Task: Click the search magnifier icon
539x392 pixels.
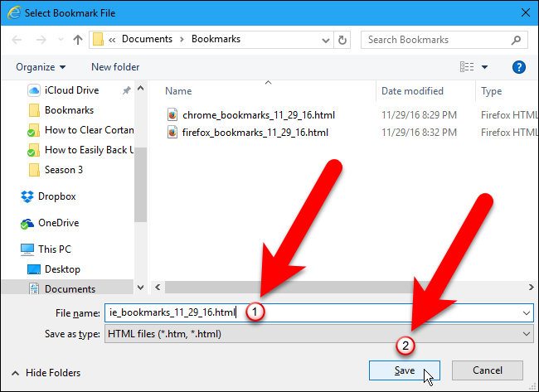Action: (516, 40)
